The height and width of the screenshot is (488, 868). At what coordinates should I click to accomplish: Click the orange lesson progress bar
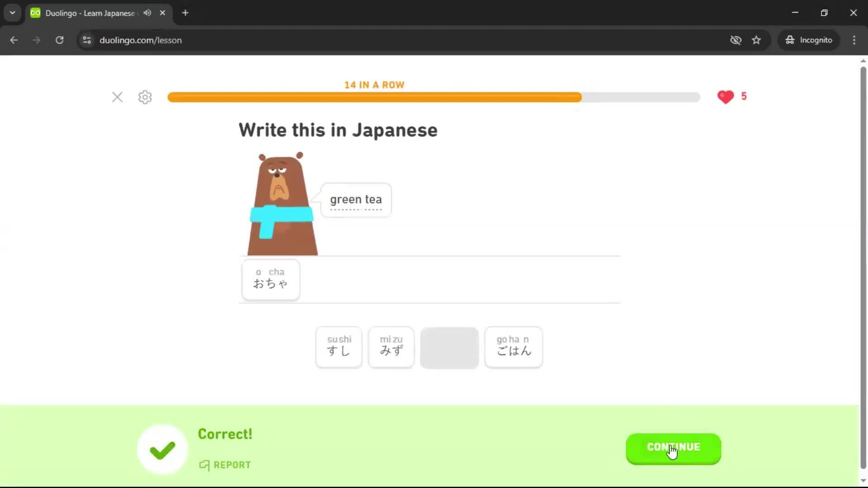[x=374, y=97]
